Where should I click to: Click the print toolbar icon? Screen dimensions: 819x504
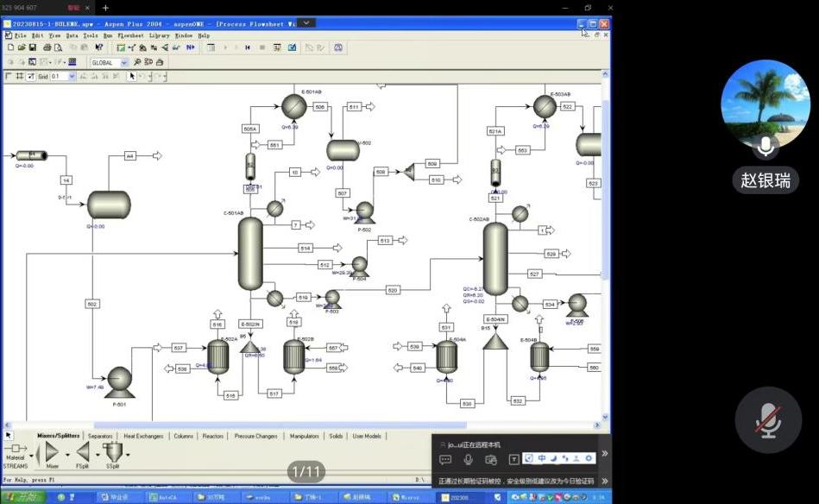coord(47,47)
